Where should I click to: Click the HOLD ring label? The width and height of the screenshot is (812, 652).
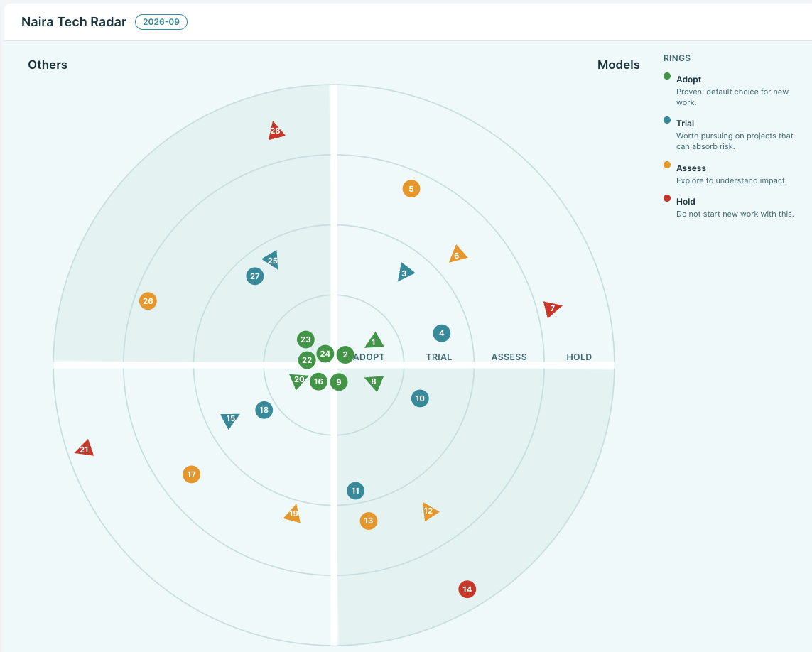(579, 357)
